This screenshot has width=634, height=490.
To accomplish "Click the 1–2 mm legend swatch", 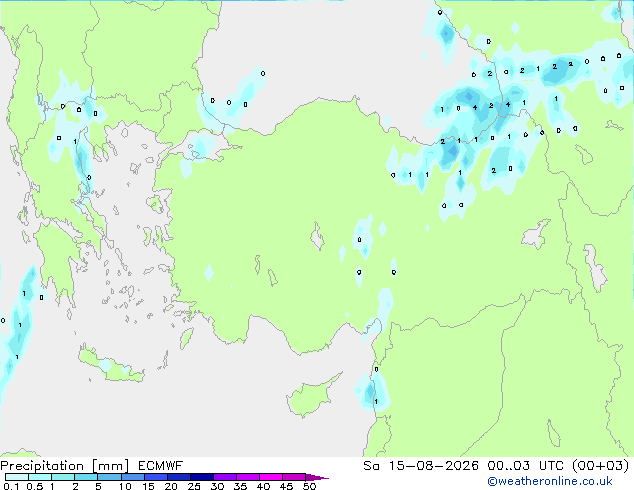I will (63, 477).
